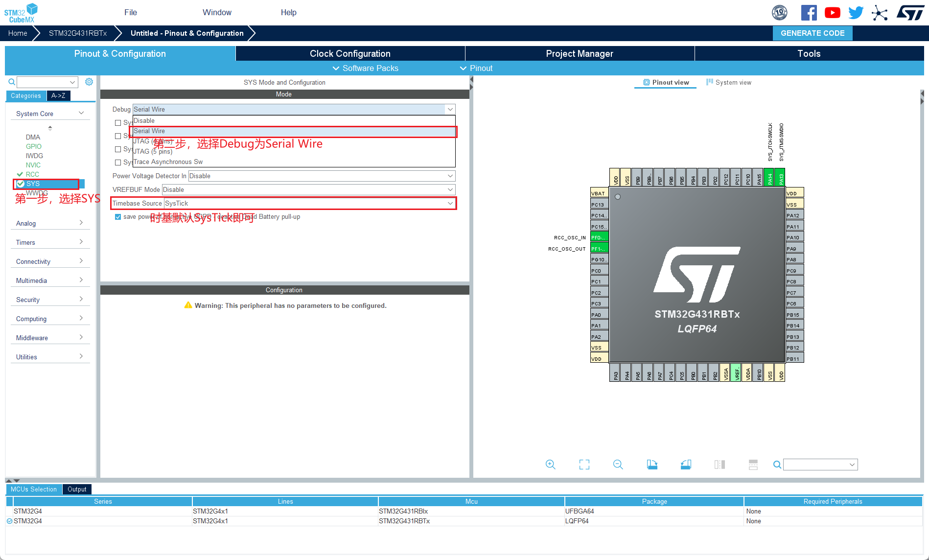929x560 pixels.
Task: Click the ST community network icon
Action: pyautogui.click(x=880, y=13)
